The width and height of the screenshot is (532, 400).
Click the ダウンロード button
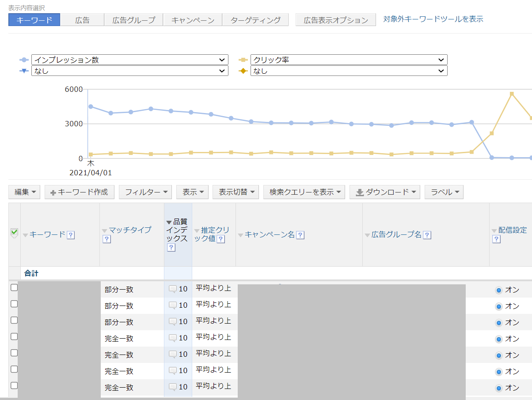[x=384, y=192]
